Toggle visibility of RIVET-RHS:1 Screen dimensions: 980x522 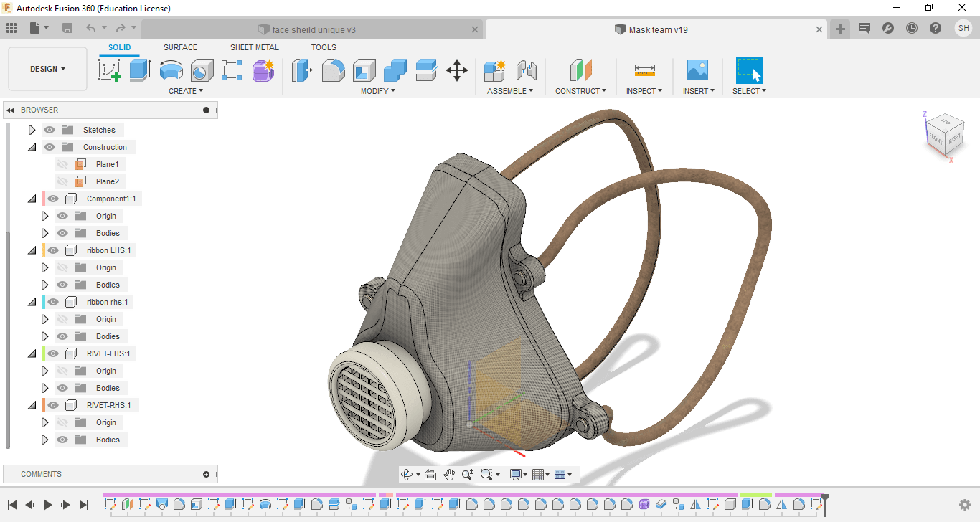(53, 405)
